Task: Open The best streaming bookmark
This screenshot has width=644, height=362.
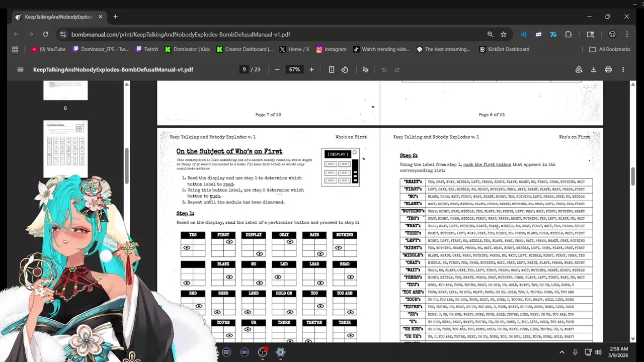Action: (443, 49)
